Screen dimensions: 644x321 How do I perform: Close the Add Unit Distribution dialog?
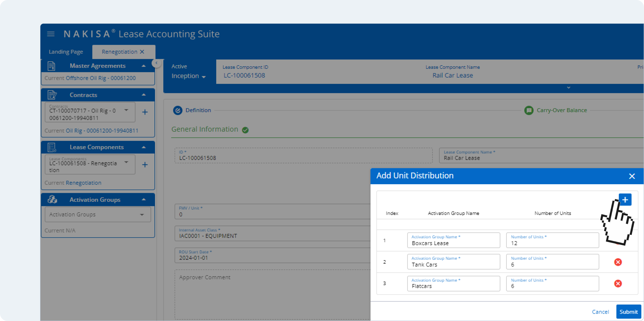[x=632, y=176]
